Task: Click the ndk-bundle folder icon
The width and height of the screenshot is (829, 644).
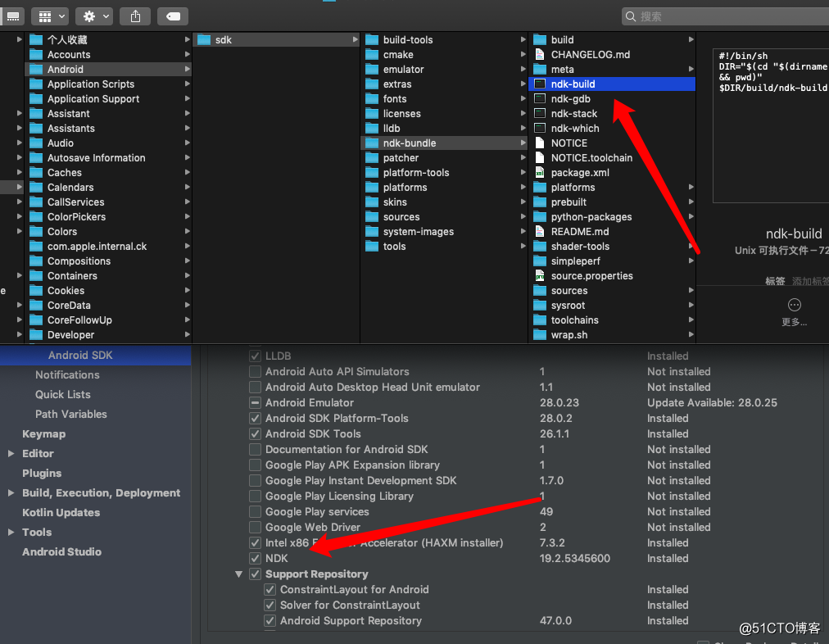Action: click(x=372, y=143)
